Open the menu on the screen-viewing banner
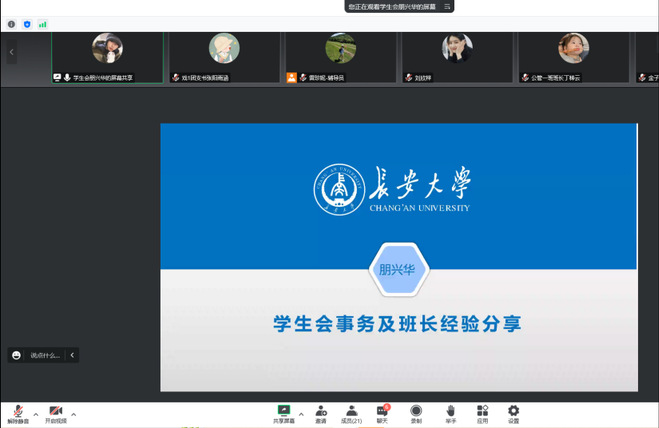 [448, 6]
